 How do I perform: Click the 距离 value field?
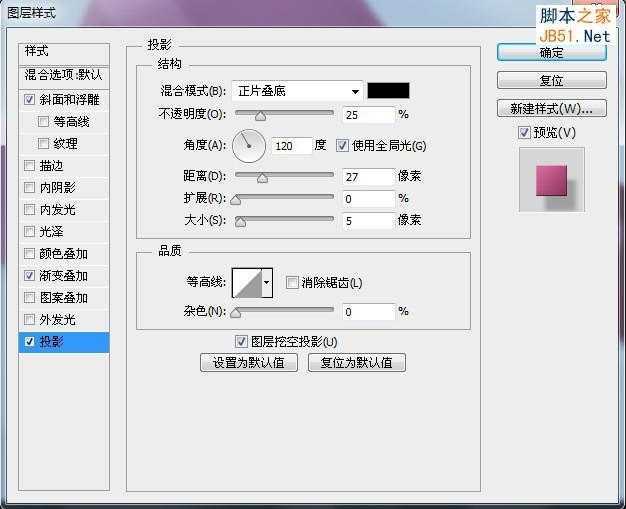(368, 177)
